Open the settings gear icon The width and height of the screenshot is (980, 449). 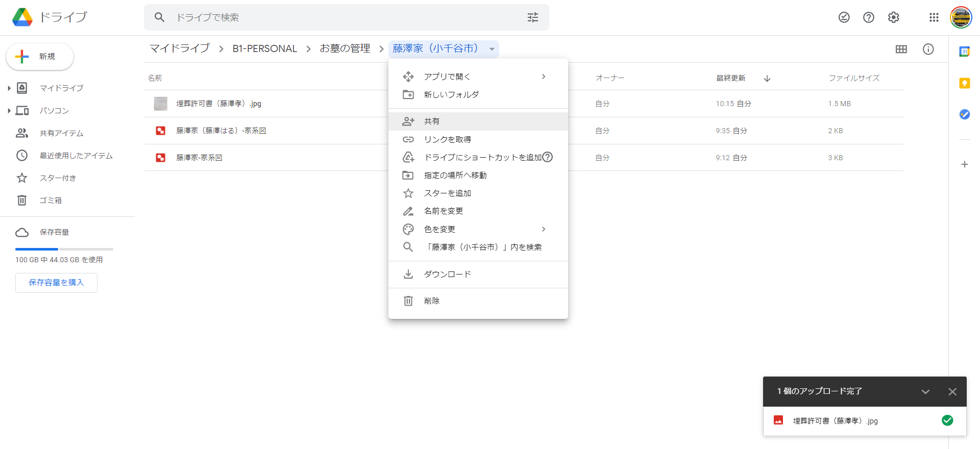tap(893, 17)
